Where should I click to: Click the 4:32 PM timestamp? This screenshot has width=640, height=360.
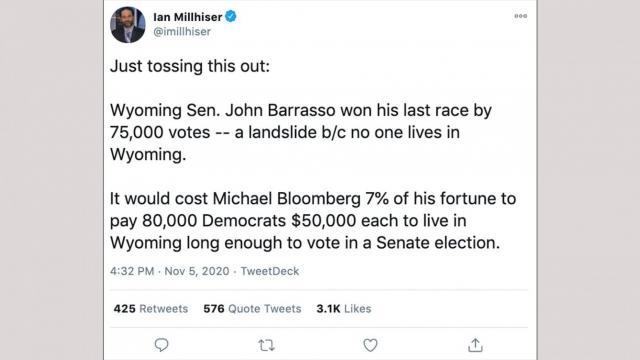tap(132, 271)
